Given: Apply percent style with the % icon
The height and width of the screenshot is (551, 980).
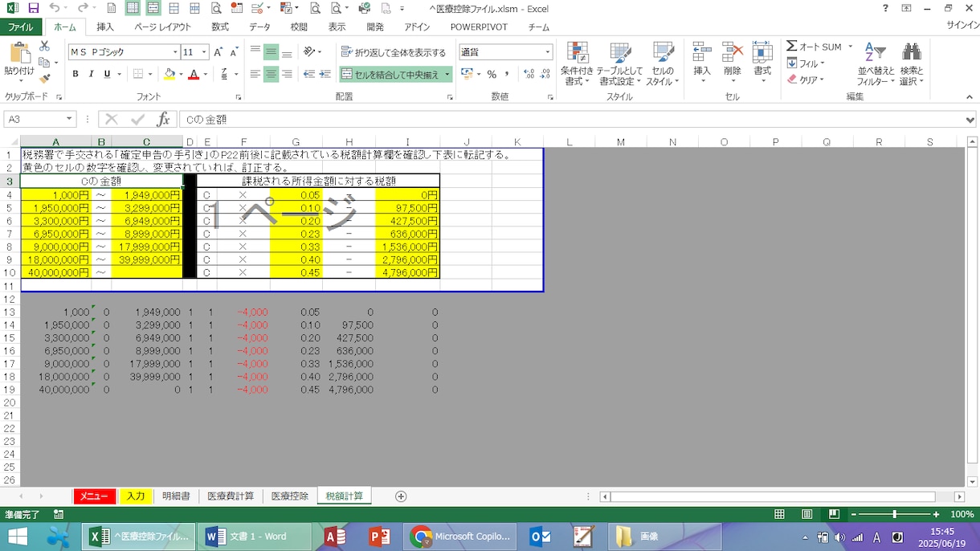Looking at the screenshot, I should tap(492, 74).
